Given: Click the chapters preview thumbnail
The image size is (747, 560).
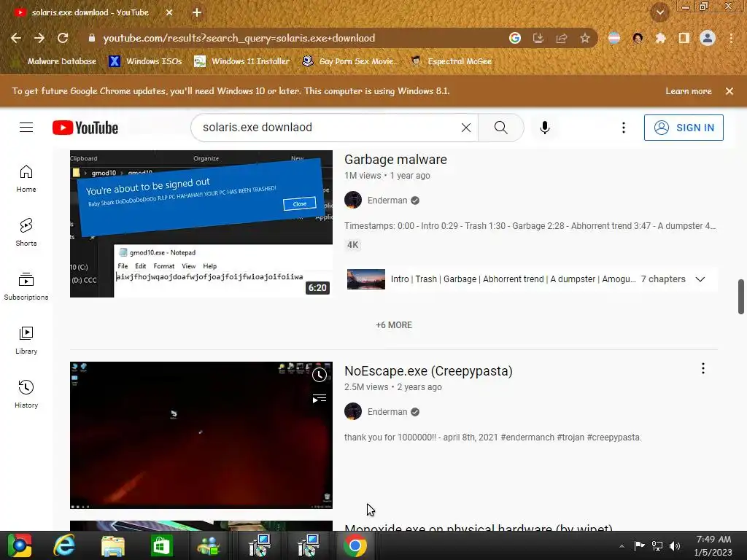Looking at the screenshot, I should click(x=366, y=279).
